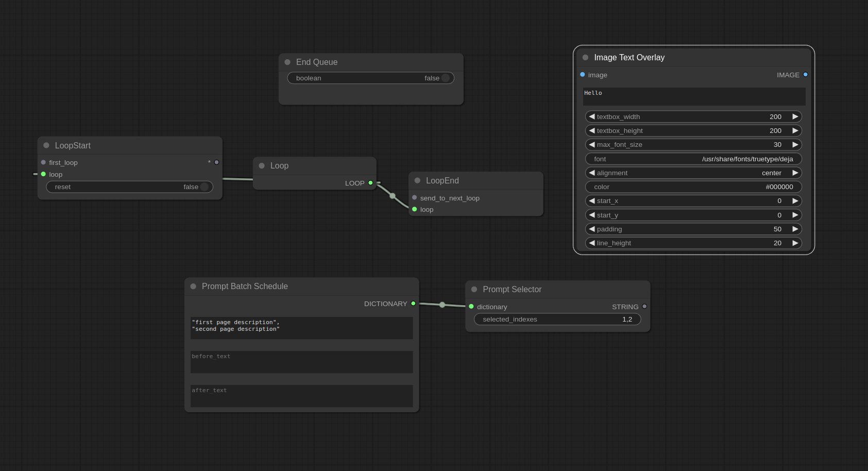
Task: Click the send_to_next_loop input port on LoopEnd
Action: click(x=414, y=198)
